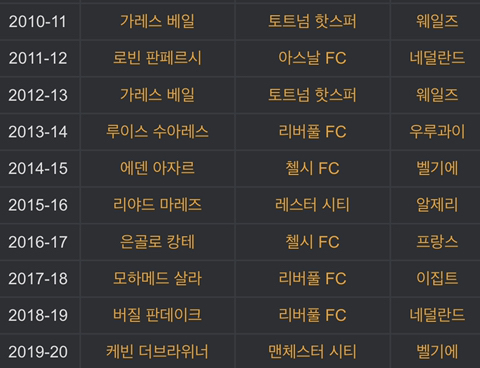Open 리야드 마레즈 player link
480x368 pixels.
click(157, 205)
